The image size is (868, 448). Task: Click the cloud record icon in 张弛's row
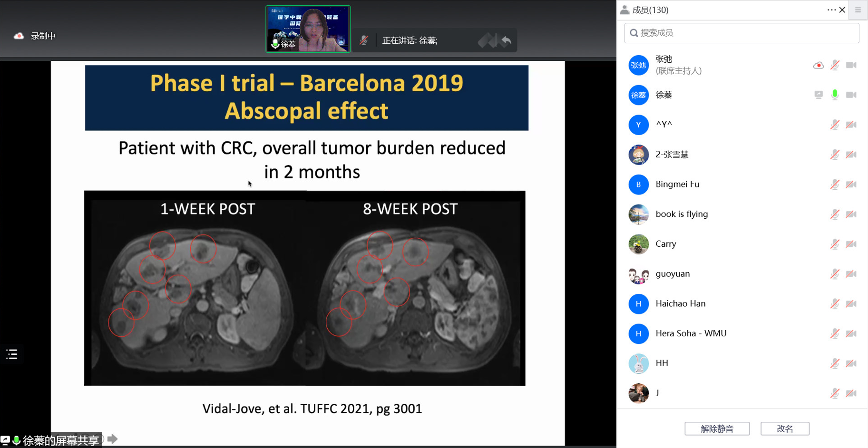click(818, 65)
